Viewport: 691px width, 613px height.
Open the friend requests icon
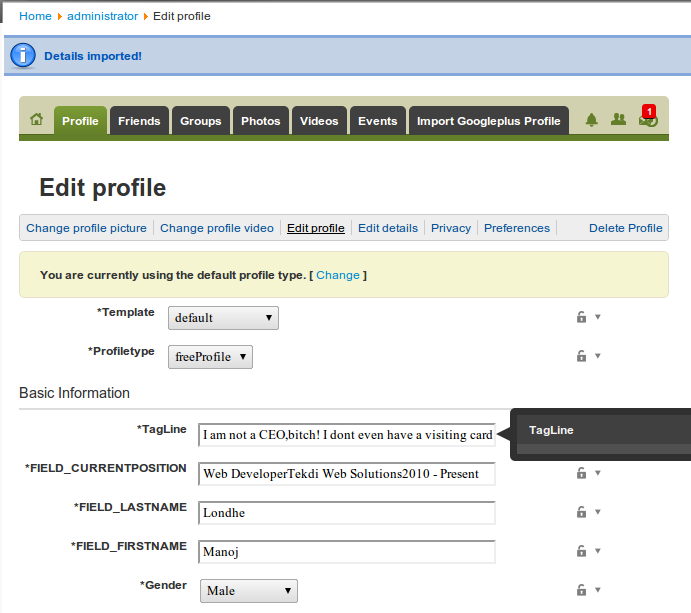coord(618,120)
